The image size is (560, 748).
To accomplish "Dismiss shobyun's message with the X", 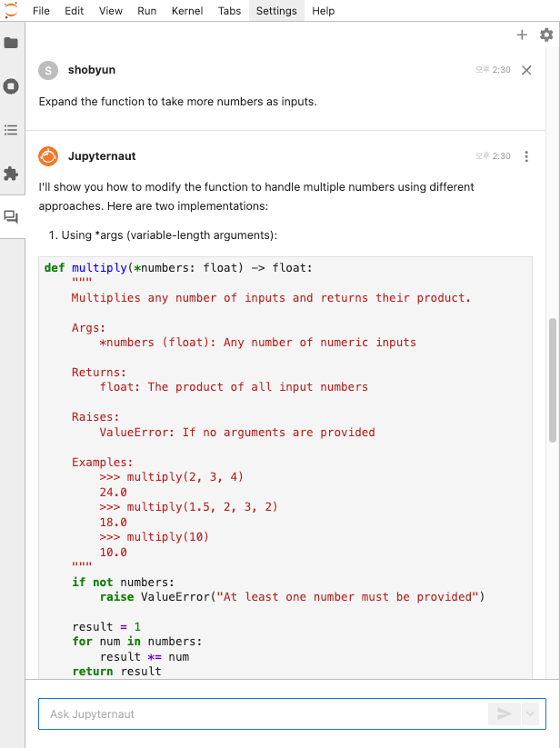I will point(526,70).
